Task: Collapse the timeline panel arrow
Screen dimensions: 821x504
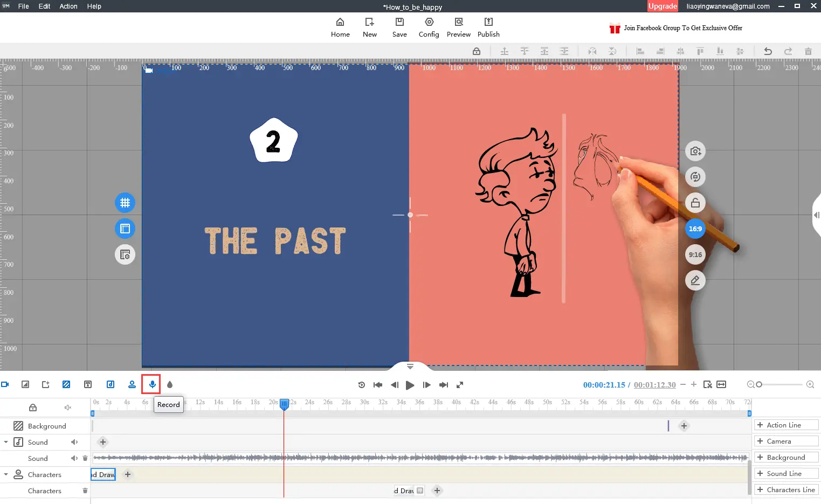Action: [410, 367]
